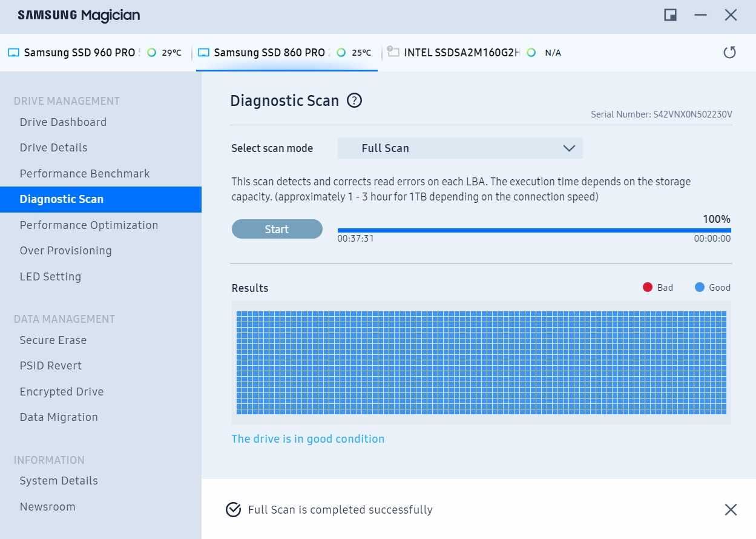Click the scan progress bar
The image size is (756, 539).
534,230
